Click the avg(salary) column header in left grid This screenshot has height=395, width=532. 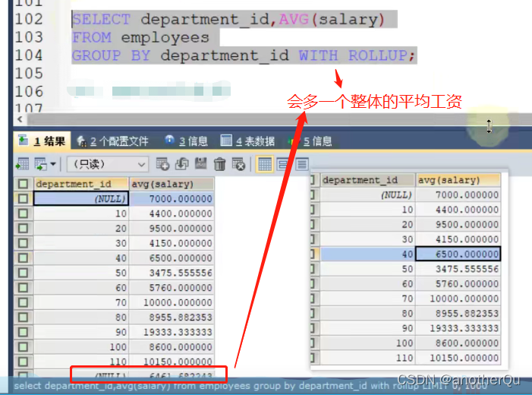click(172, 184)
